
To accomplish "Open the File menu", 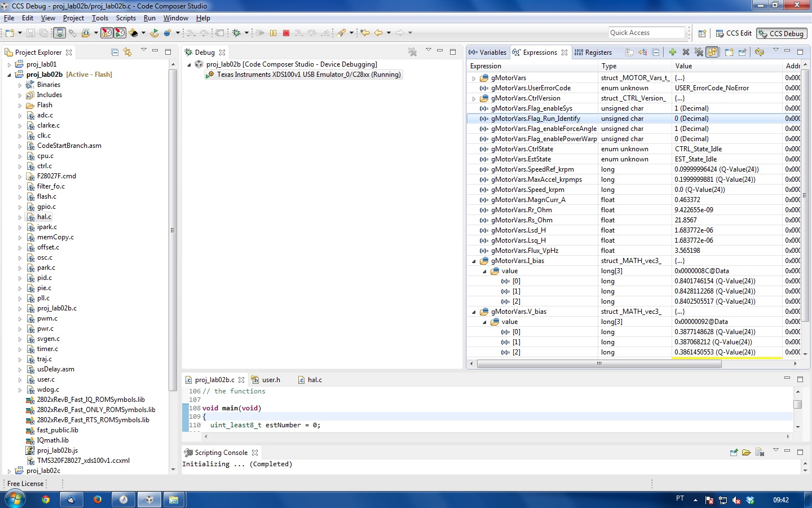I will tap(9, 18).
